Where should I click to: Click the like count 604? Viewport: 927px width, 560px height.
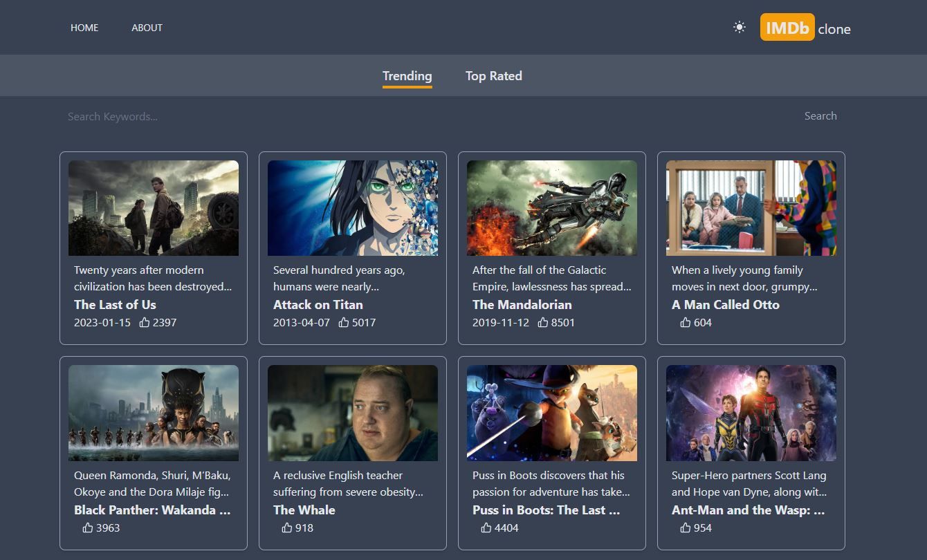[703, 322]
